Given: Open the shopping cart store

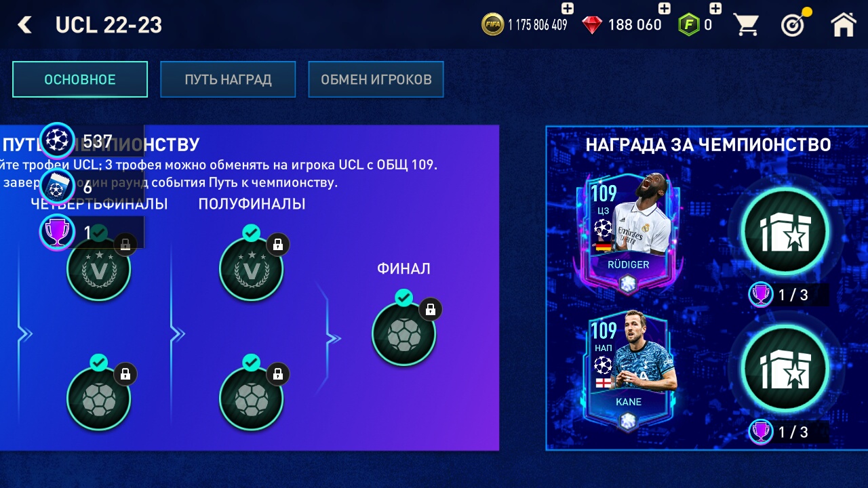Looking at the screenshot, I should click(746, 25).
